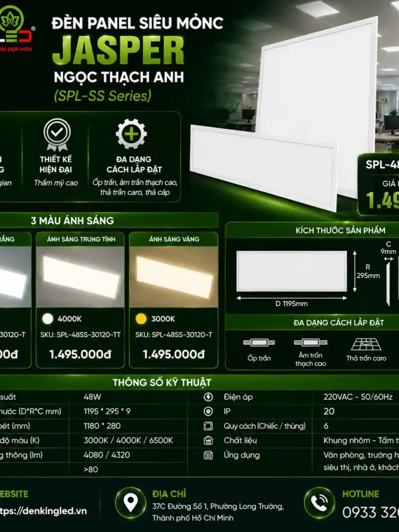Click the THÔNG SỐ KỸ THUẬT heading
The width and height of the screenshot is (399, 532).
coord(162,383)
